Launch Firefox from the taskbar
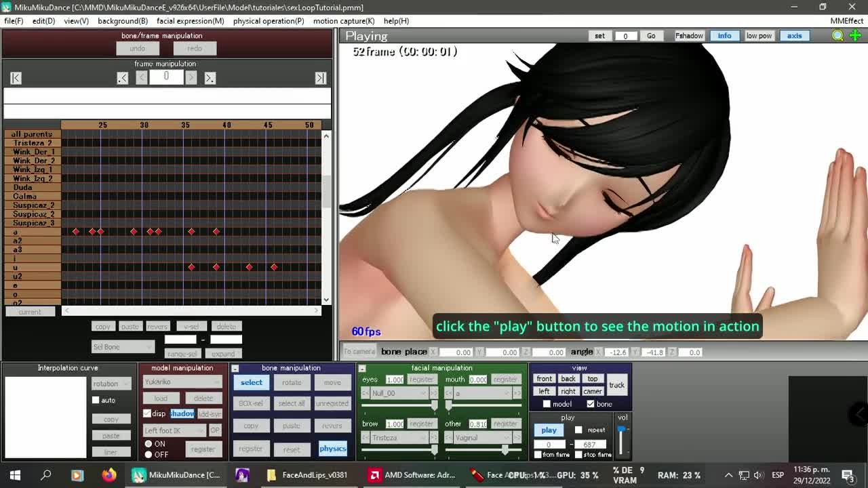The width and height of the screenshot is (868, 488). [x=108, y=475]
